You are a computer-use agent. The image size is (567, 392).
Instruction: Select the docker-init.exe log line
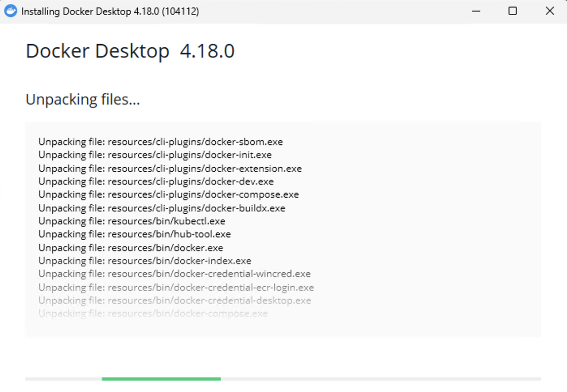pos(155,155)
